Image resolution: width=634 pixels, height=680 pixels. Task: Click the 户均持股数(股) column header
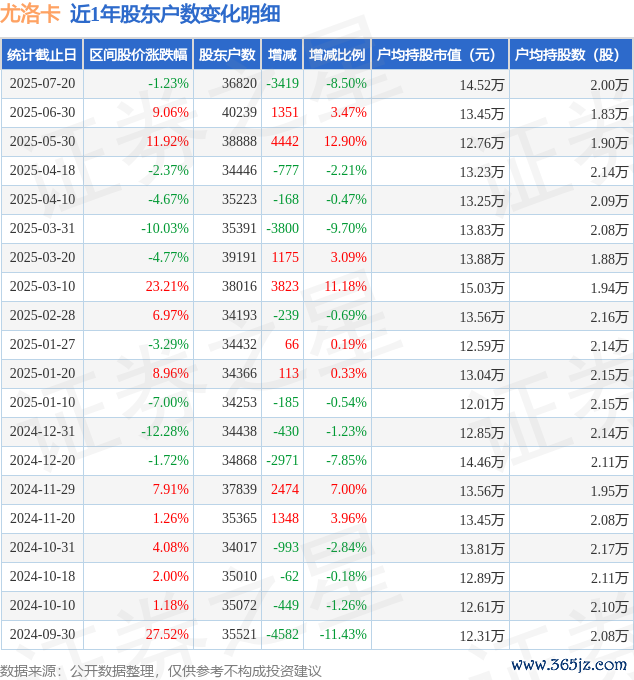click(x=571, y=55)
